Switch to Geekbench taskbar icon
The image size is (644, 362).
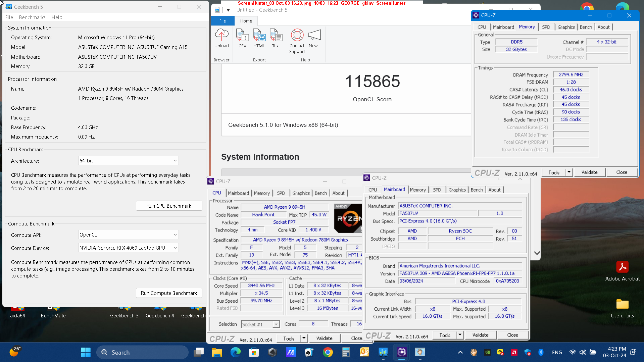point(383,352)
